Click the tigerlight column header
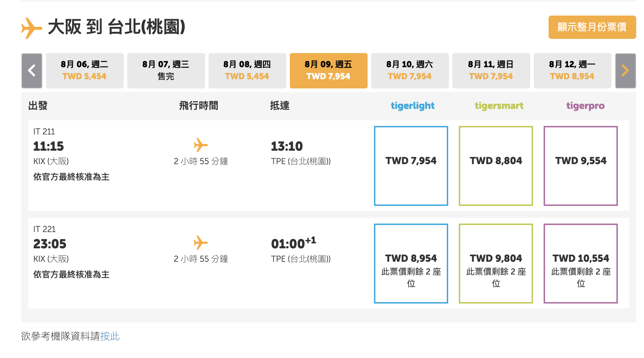 (x=412, y=106)
